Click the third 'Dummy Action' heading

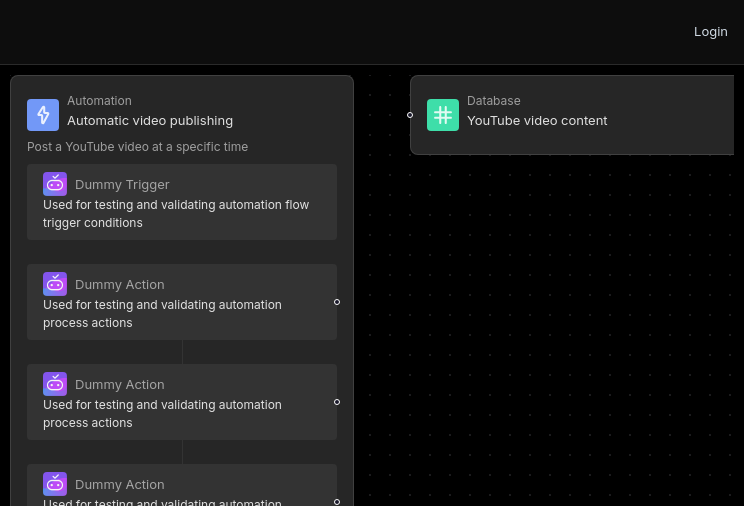pyautogui.click(x=120, y=485)
